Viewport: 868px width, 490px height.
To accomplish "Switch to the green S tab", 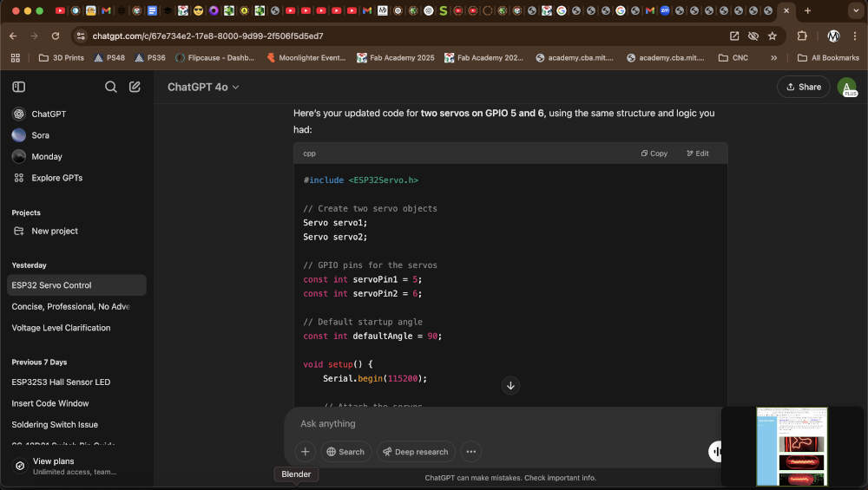I will click(x=444, y=10).
